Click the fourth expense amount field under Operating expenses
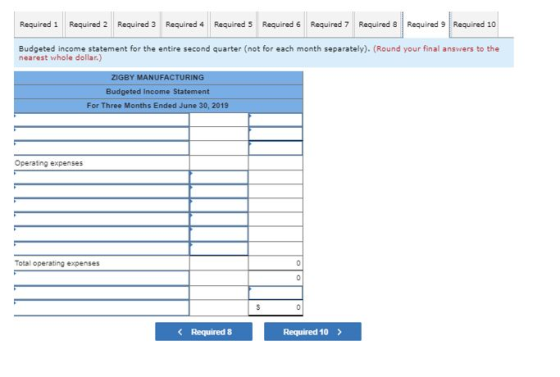The width and height of the screenshot is (560, 377). point(219,219)
